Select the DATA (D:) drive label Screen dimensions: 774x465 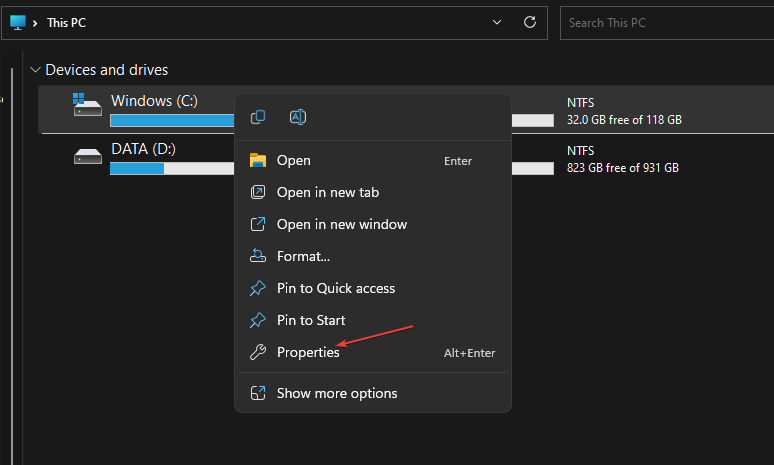coord(143,149)
